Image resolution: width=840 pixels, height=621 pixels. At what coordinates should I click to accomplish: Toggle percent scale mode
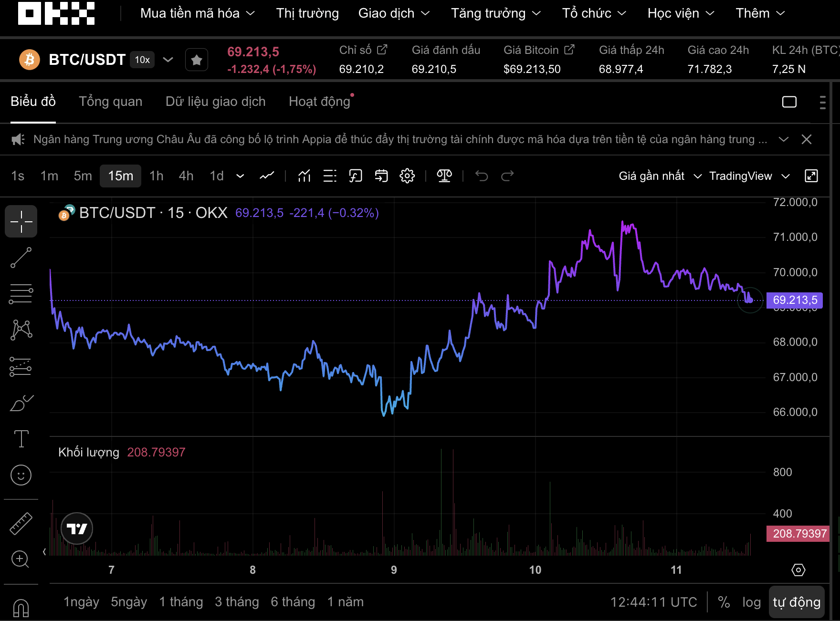click(724, 602)
